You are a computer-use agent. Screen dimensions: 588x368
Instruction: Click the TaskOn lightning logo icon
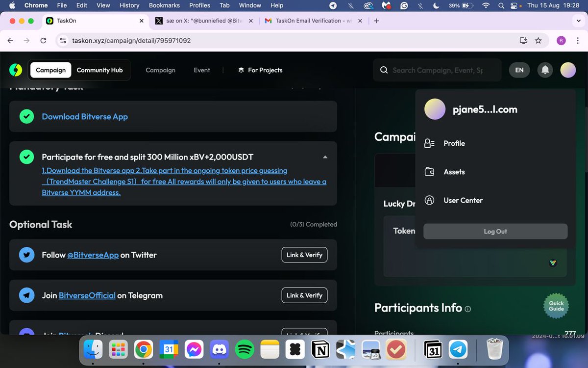16,70
